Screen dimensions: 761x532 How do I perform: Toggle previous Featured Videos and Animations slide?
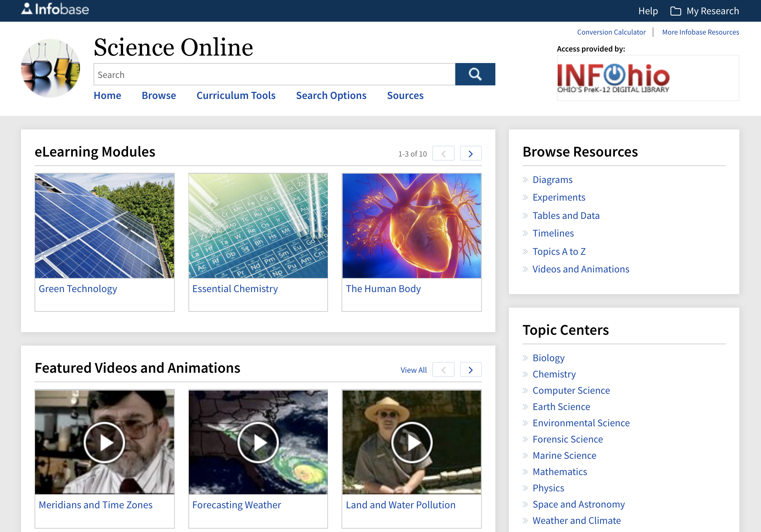[444, 369]
